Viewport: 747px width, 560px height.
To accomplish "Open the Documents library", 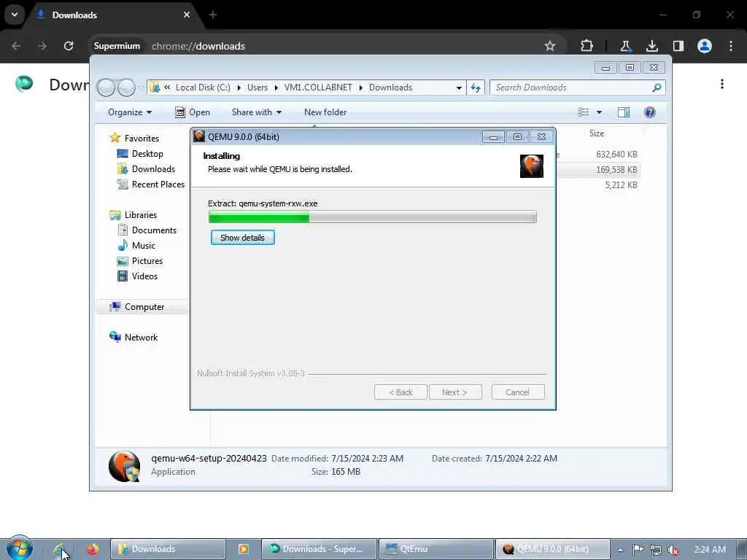I will [154, 230].
